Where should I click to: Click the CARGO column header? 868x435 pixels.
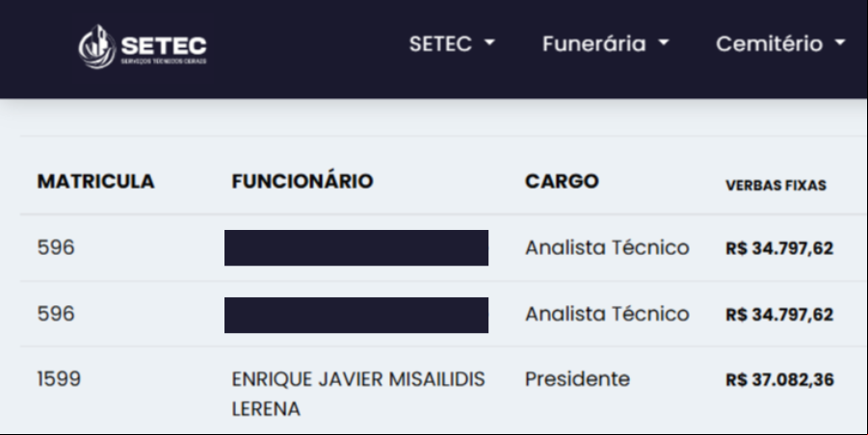pos(562,181)
